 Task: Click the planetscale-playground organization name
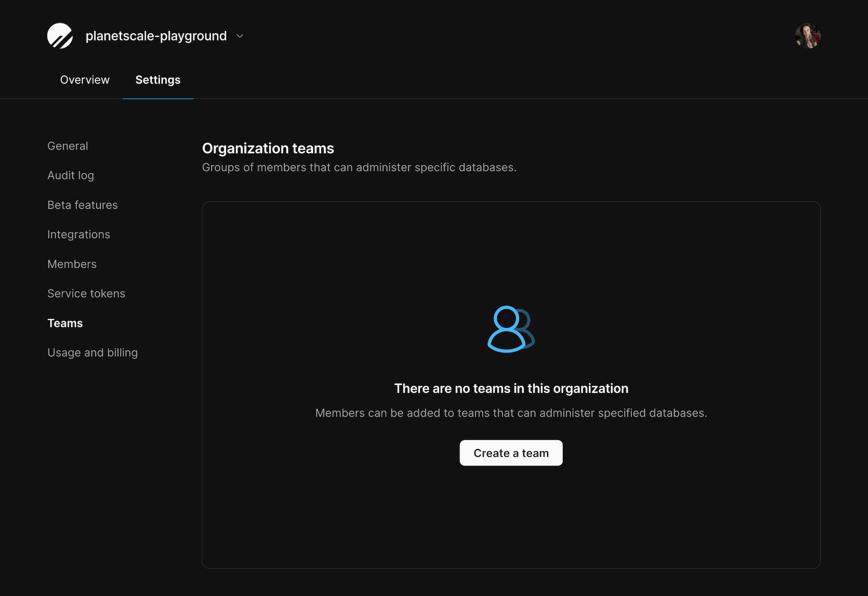pos(156,36)
